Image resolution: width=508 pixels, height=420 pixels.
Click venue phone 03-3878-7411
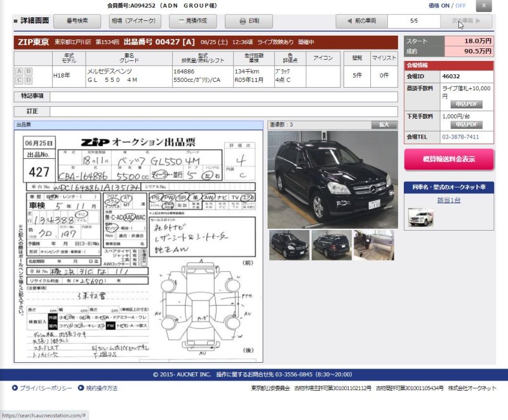[x=460, y=137]
